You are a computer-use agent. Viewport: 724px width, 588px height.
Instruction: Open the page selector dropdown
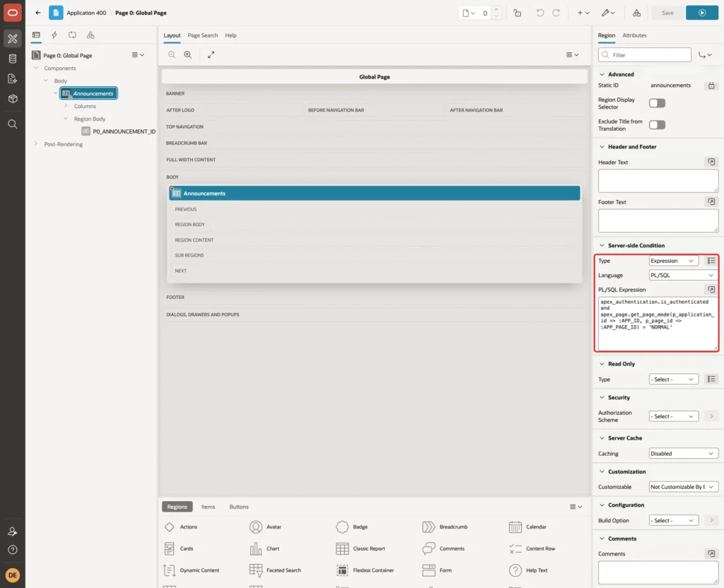click(468, 13)
